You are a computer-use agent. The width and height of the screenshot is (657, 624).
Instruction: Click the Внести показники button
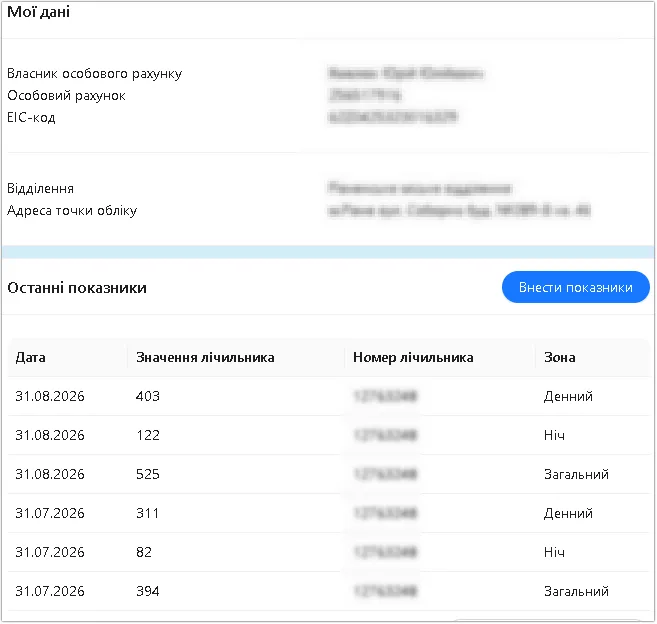[x=575, y=287]
